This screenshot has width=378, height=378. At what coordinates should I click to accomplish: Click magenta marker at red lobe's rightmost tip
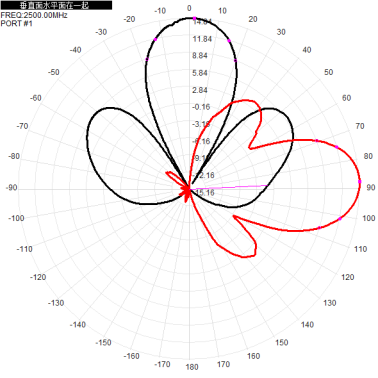point(360,181)
